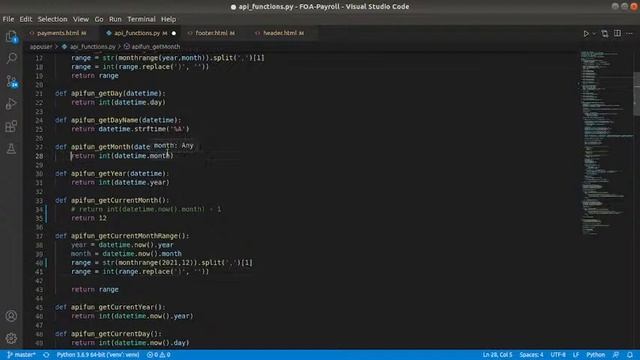Open the Manage gear icon

11,338
